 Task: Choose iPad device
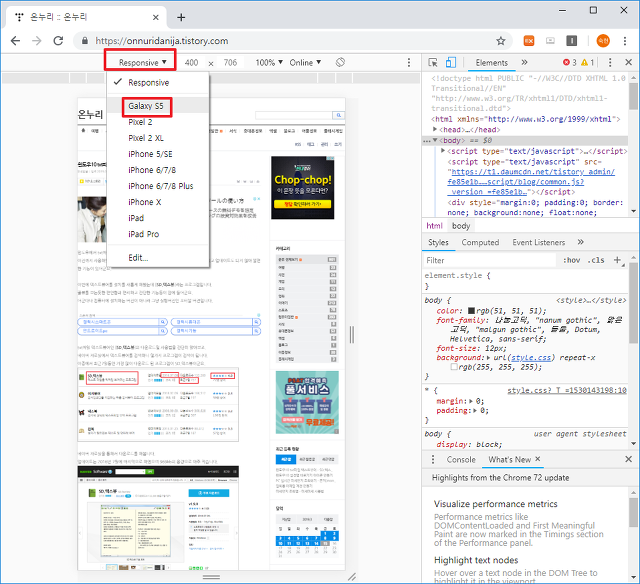pyautogui.click(x=158, y=218)
